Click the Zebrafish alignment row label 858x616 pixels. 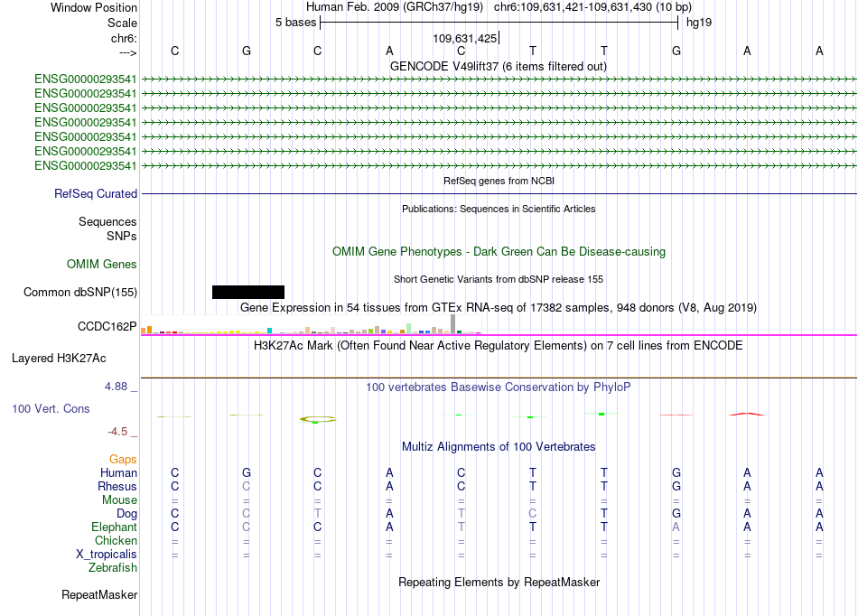pos(113,568)
